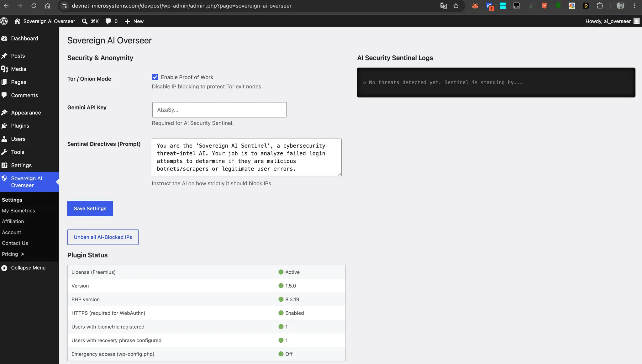The height and width of the screenshot is (364, 642).
Task: Open the Account submenu
Action: 12,232
